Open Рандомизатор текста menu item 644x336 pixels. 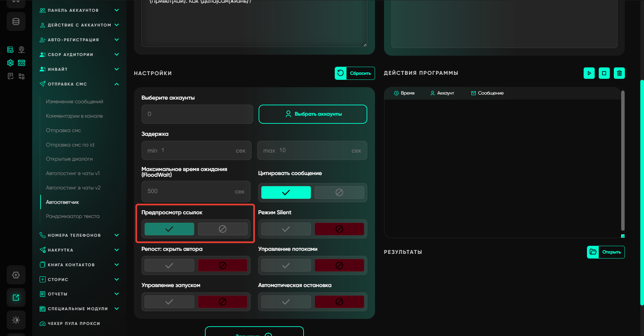(x=72, y=216)
